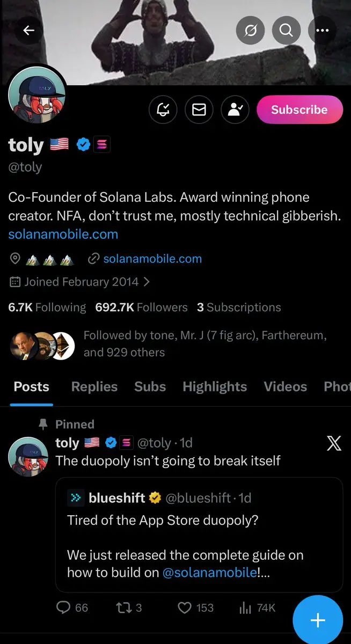Tap the search magnifier icon
351x644 pixels.
click(286, 31)
